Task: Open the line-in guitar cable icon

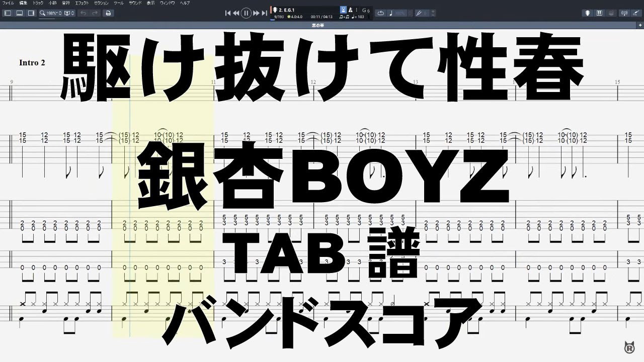Action: (x=636, y=13)
